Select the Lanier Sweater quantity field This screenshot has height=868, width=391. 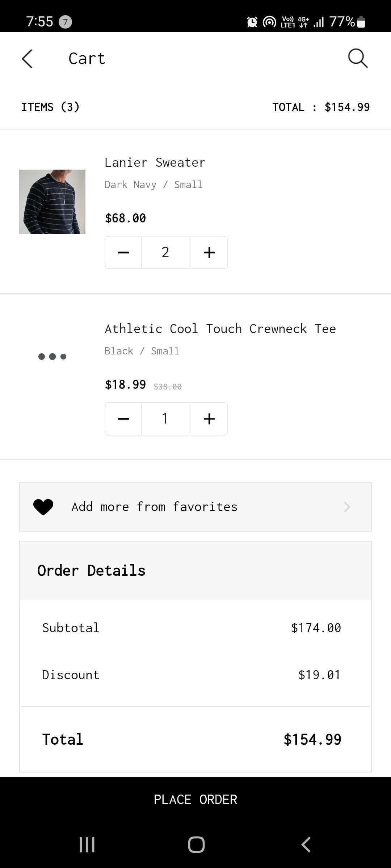click(x=166, y=252)
